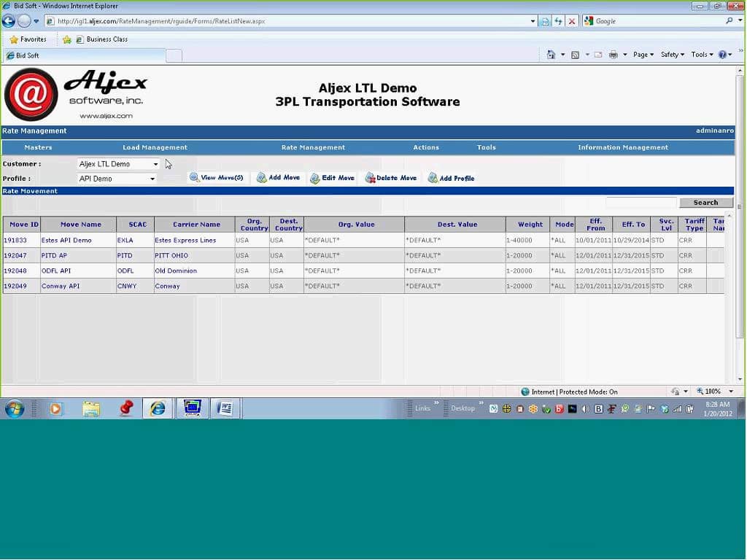Open move ID 191833 link
The width and height of the screenshot is (747, 560).
pyautogui.click(x=15, y=241)
